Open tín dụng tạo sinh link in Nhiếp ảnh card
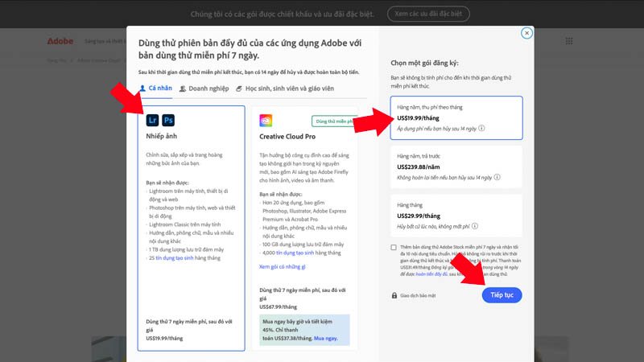Viewport: 644px width, 362px height. [174, 258]
